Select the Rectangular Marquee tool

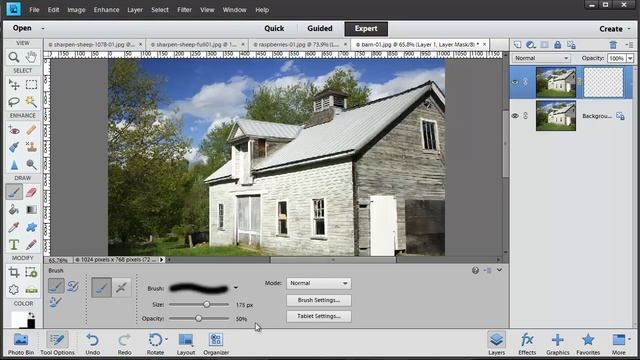31,84
